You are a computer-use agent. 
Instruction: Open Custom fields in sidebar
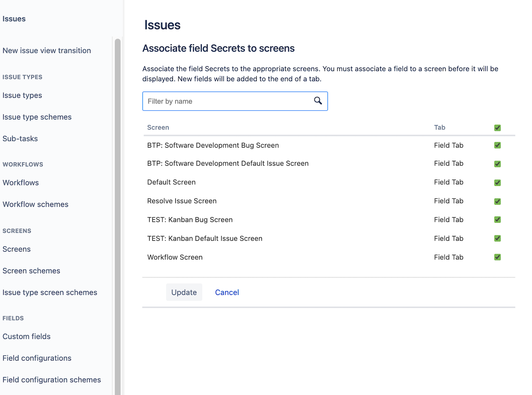point(27,337)
